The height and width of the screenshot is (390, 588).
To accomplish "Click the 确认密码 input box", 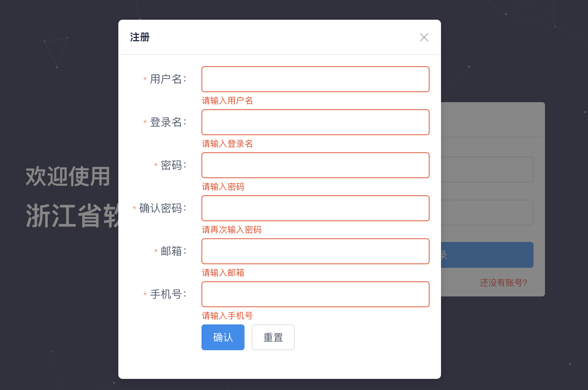I will pos(315,208).
